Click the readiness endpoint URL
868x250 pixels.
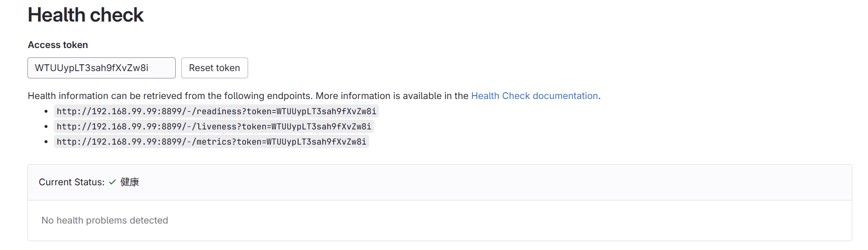[x=216, y=112]
